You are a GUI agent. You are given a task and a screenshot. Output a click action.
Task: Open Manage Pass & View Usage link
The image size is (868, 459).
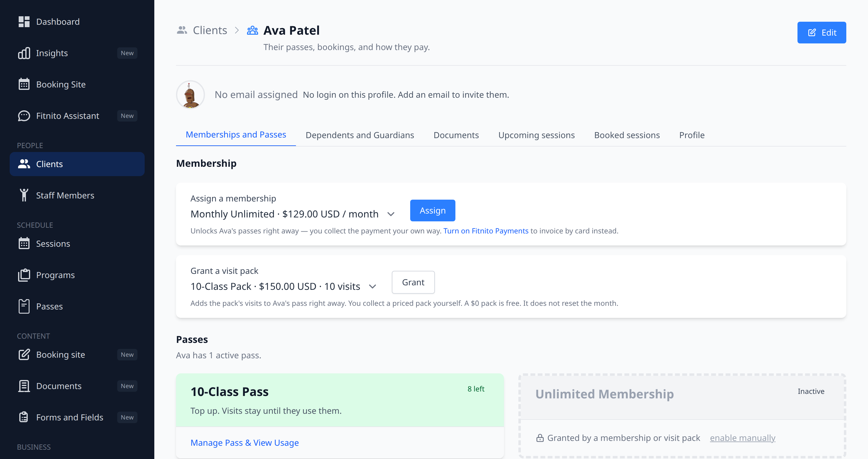pyautogui.click(x=245, y=442)
